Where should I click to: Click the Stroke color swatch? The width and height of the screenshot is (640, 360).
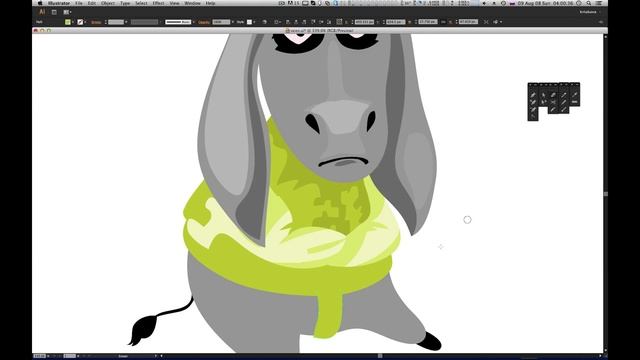pos(80,22)
